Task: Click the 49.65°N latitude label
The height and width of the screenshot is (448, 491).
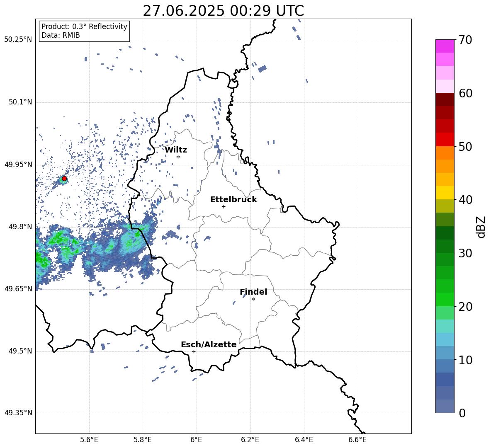Action: coord(18,289)
